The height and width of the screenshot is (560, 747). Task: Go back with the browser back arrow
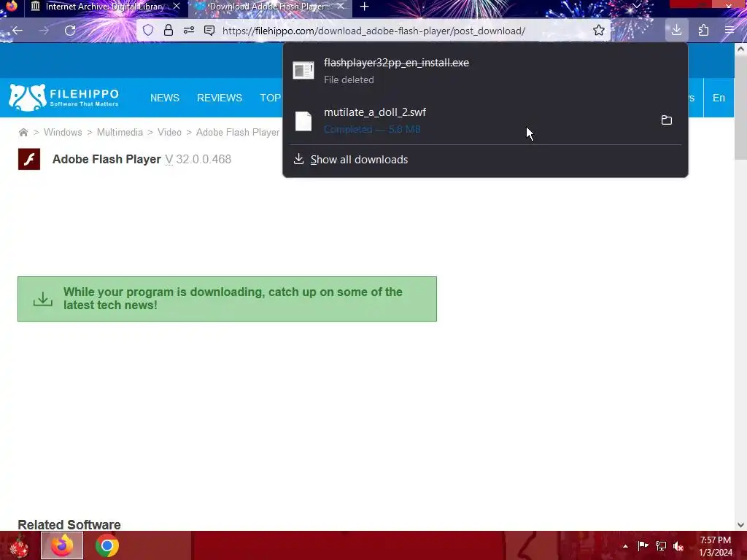pyautogui.click(x=18, y=31)
